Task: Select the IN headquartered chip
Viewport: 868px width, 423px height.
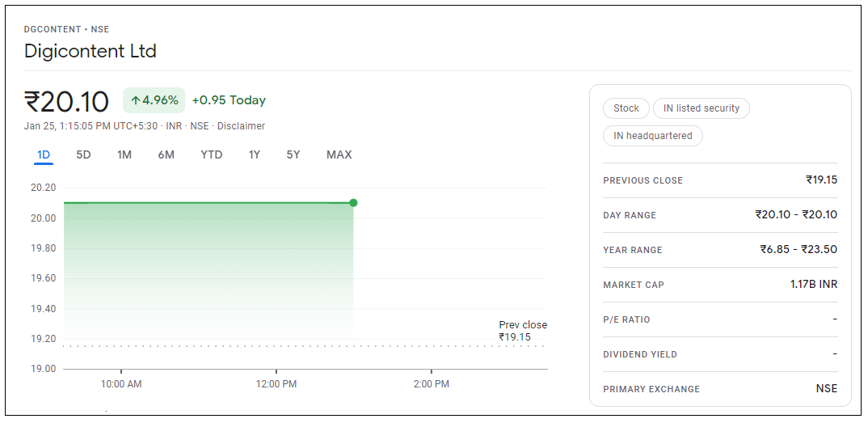Action: click(x=652, y=136)
